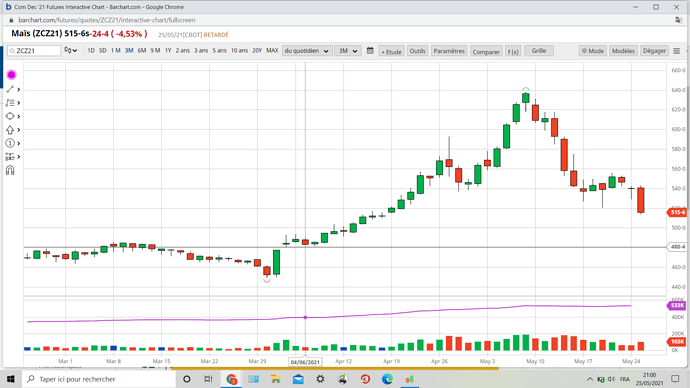Click the 103K volume label
The height and width of the screenshot is (388, 690).
[677, 341]
